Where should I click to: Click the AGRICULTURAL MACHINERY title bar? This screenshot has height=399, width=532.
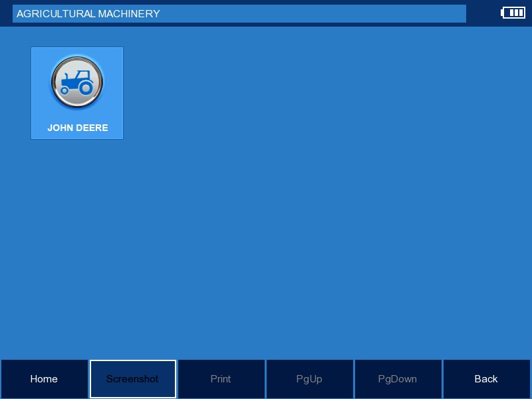tap(239, 13)
